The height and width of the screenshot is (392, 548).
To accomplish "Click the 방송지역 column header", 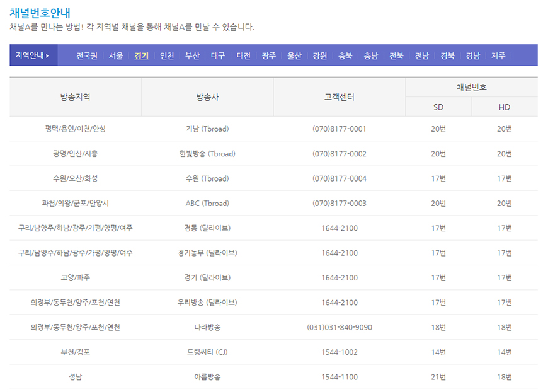I will pos(75,97).
